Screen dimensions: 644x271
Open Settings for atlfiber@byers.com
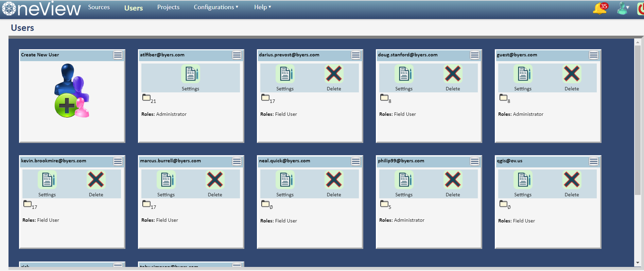(x=190, y=74)
